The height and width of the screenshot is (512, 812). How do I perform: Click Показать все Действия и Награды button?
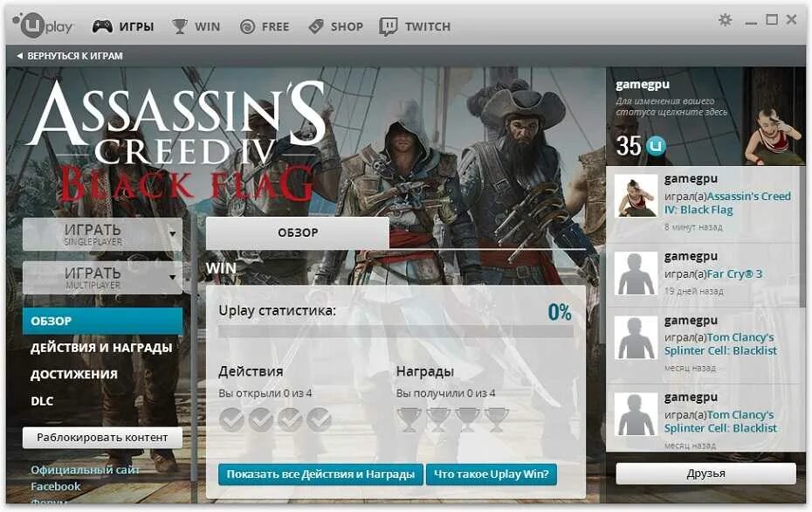tap(320, 474)
